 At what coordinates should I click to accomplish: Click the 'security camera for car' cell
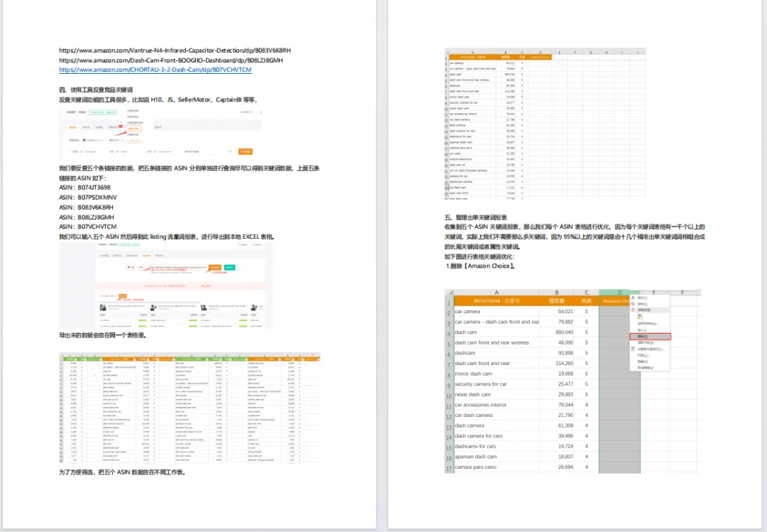pos(496,384)
